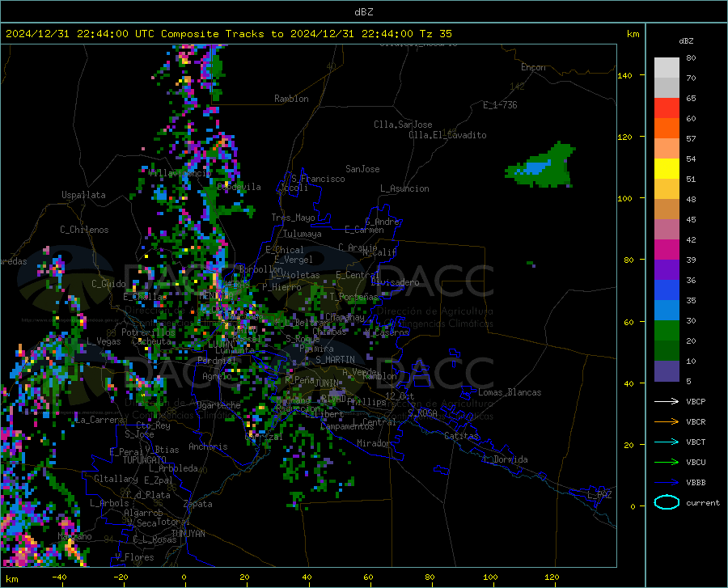Click the TUNUYAN map label
This screenshot has width=728, height=588.
click(x=188, y=534)
